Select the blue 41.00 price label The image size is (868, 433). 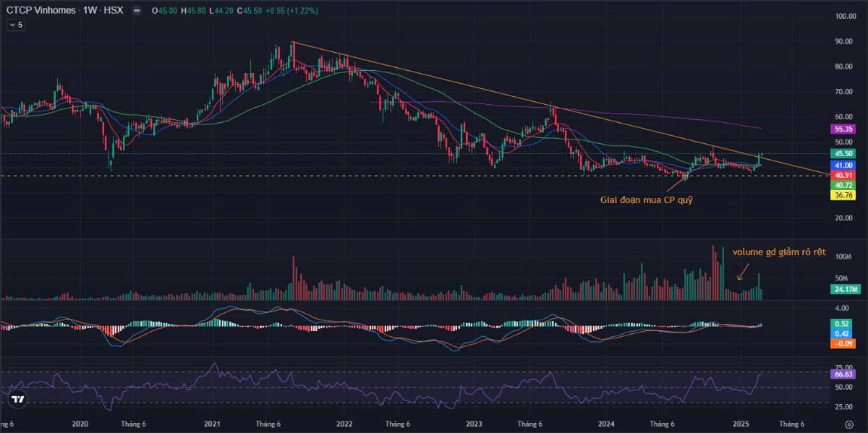coord(843,166)
